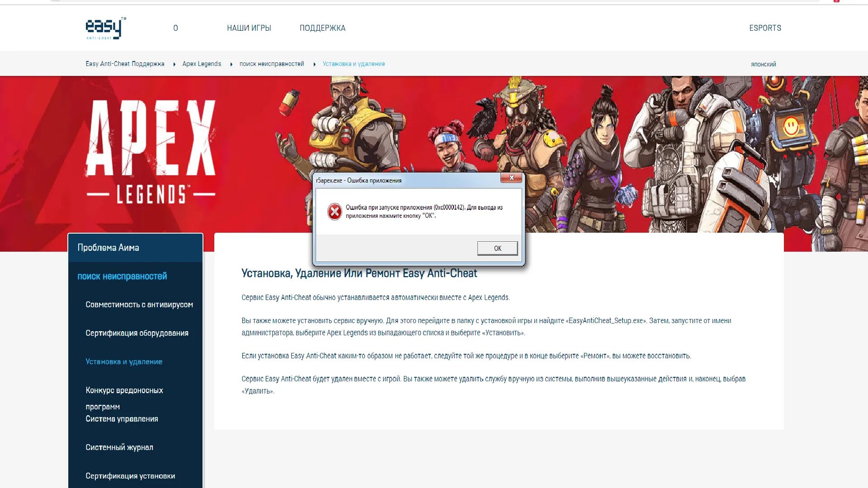Screen dimensions: 868x488
Task: Open the О menu item
Action: [175, 28]
